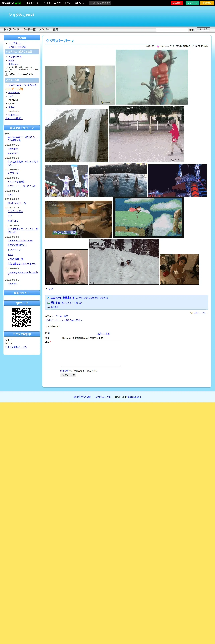
Task: Click the door robot GIF thumbnail
Action: [80, 85]
